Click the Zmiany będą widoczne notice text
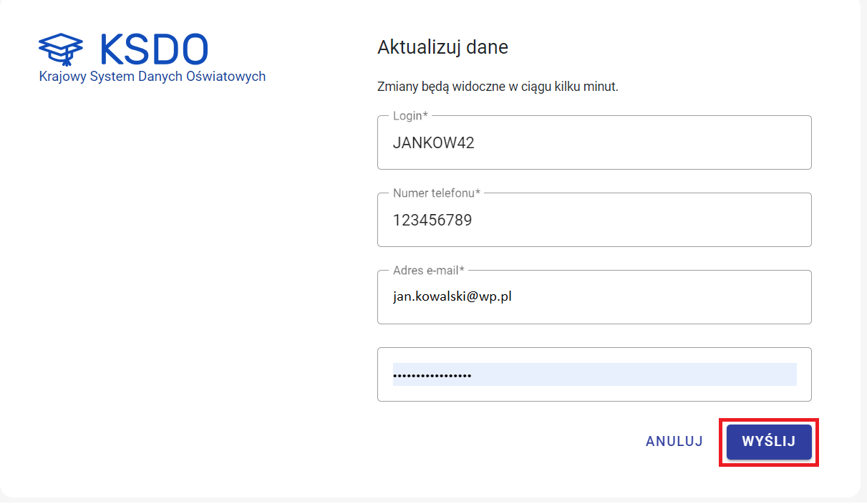 pyautogui.click(x=497, y=87)
